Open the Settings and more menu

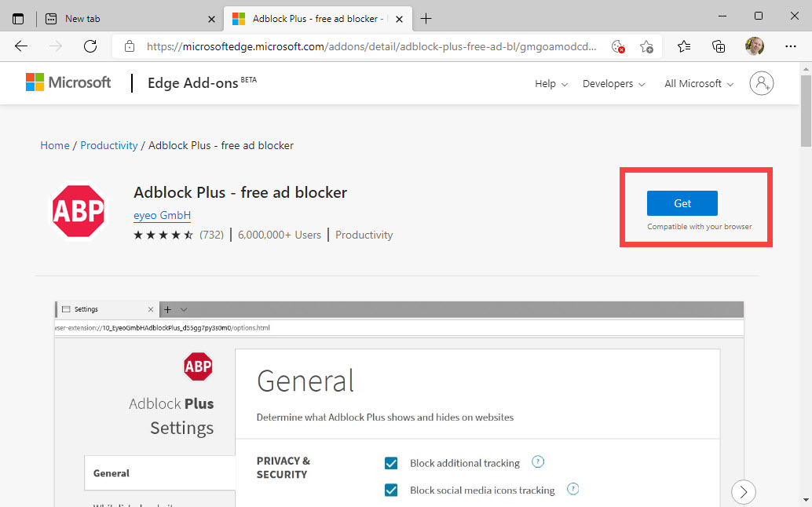[x=791, y=46]
